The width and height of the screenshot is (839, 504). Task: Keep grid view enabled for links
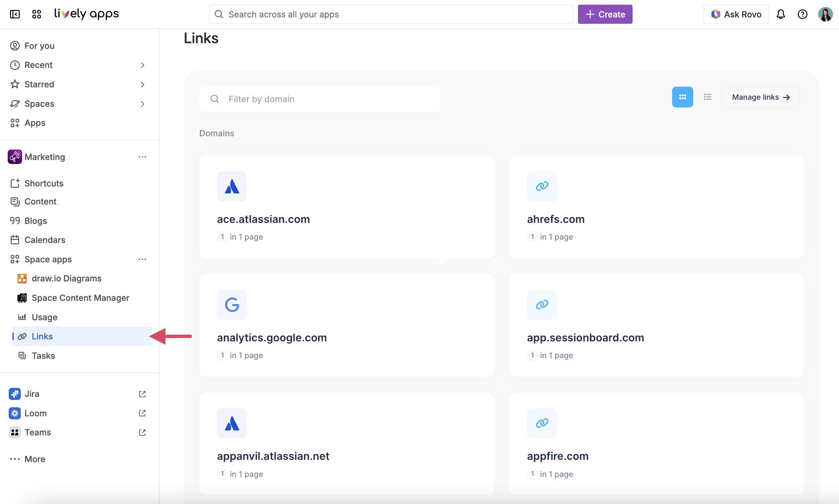click(x=682, y=97)
